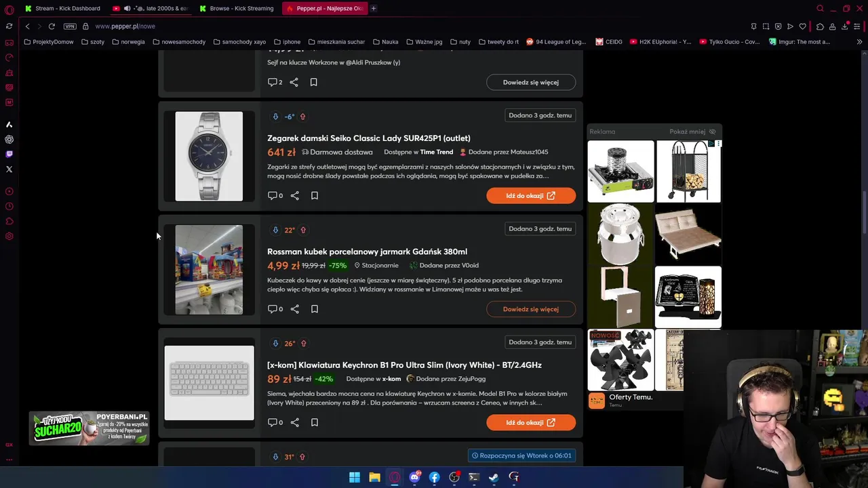This screenshot has width=868, height=488.
Task: Toggle the VPN badge in address bar
Action: pyautogui.click(x=70, y=26)
